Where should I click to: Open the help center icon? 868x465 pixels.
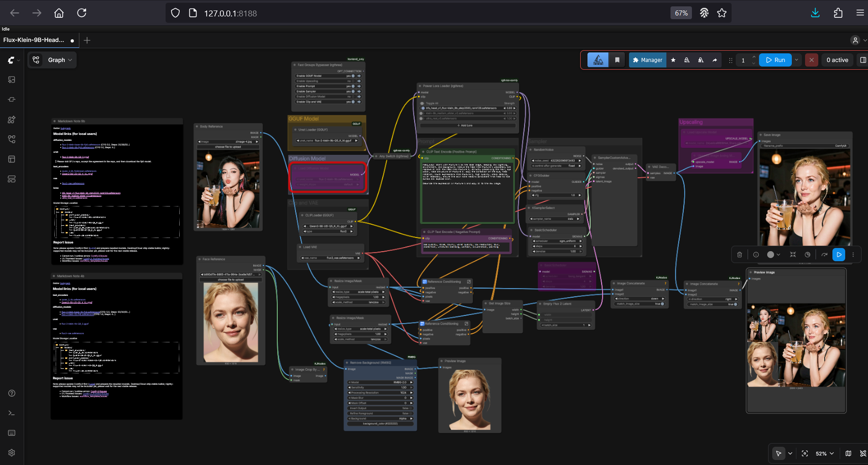tap(12, 393)
